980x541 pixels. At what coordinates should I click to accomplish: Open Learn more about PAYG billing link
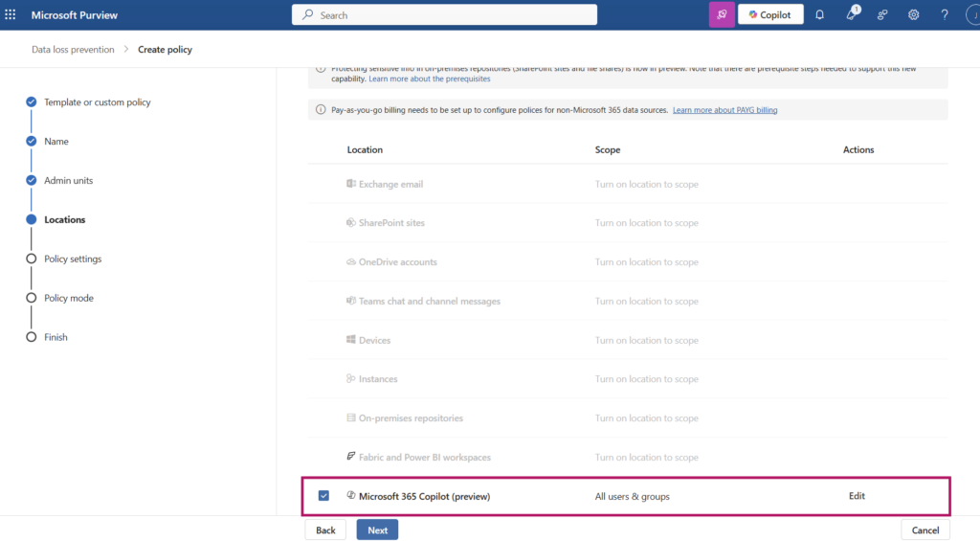(x=725, y=110)
